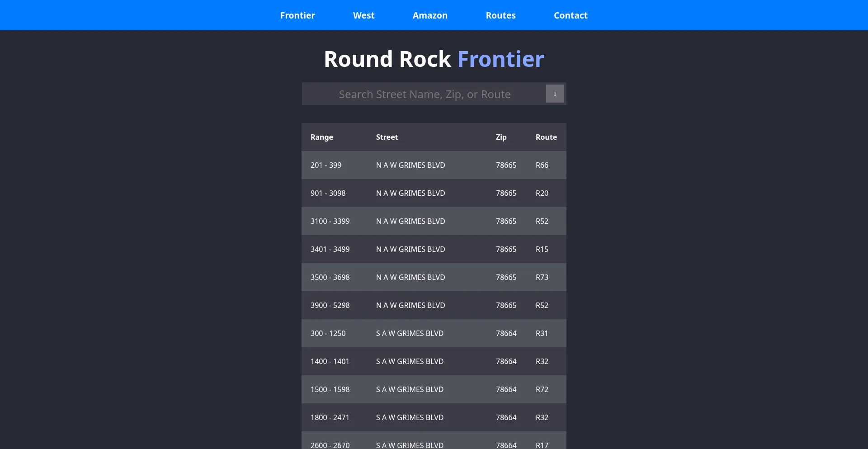Viewport: 868px width, 449px height.
Task: Click the Range column header
Action: pyautogui.click(x=321, y=137)
